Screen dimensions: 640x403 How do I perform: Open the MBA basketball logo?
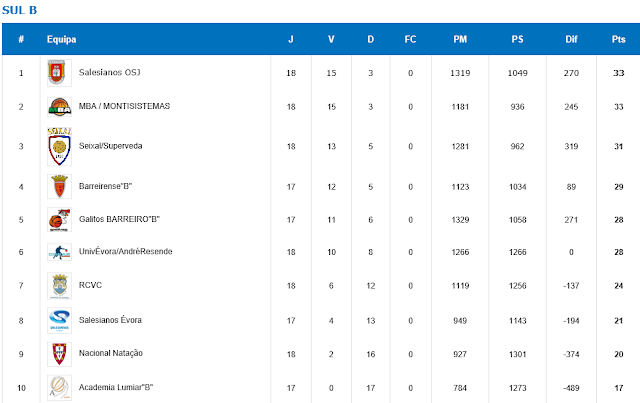tap(59, 107)
